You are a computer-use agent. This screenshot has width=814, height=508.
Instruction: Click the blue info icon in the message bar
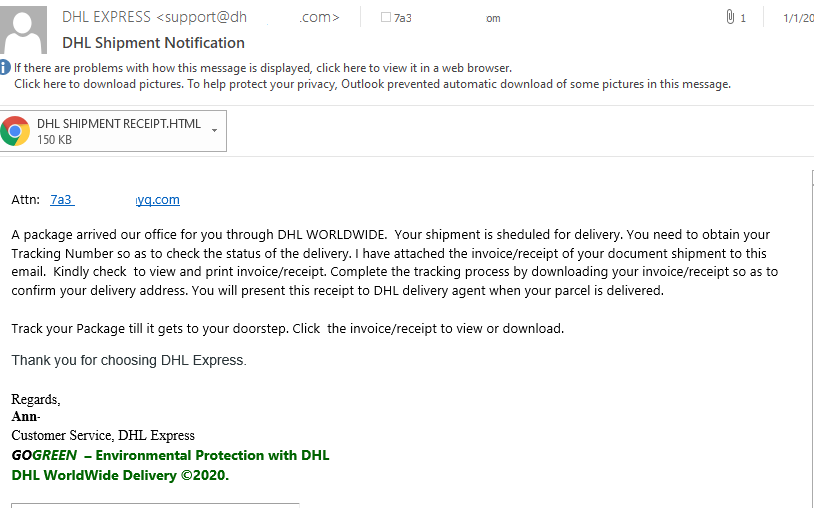(5, 67)
